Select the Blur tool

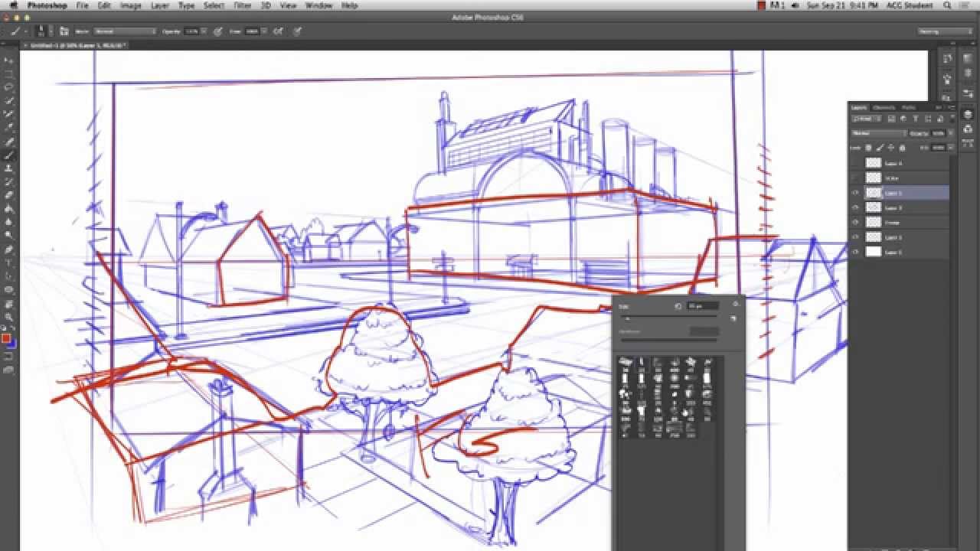point(9,222)
